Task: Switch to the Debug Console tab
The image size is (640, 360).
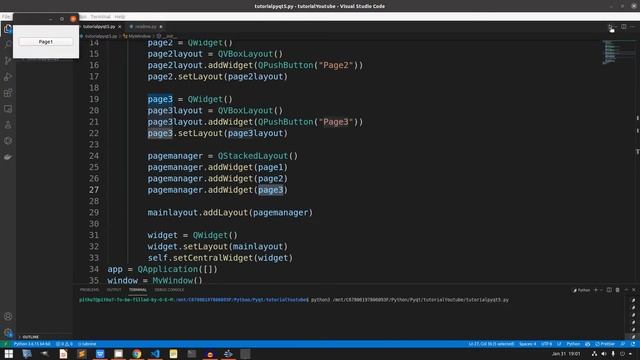Action: (x=169, y=290)
